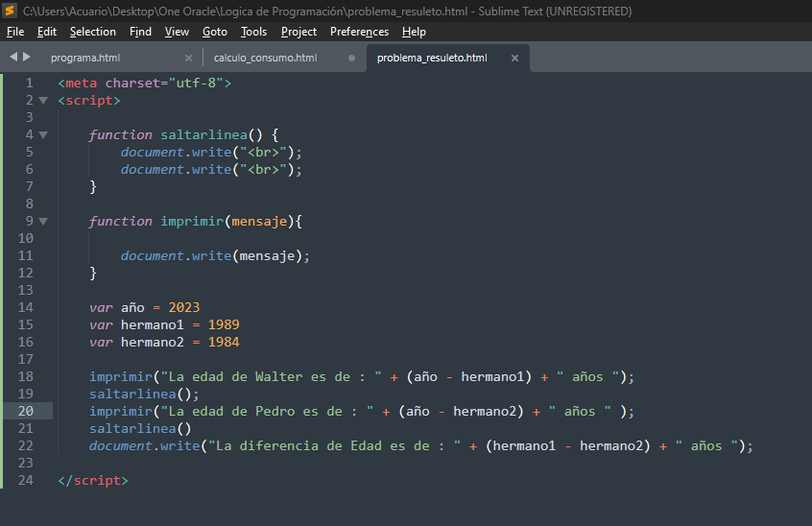
Task: Click line number 20 in the gutter
Action: 25,411
